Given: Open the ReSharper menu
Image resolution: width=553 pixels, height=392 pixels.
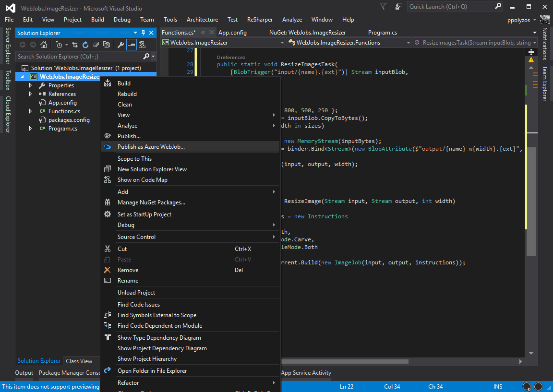Looking at the screenshot, I should pos(260,20).
